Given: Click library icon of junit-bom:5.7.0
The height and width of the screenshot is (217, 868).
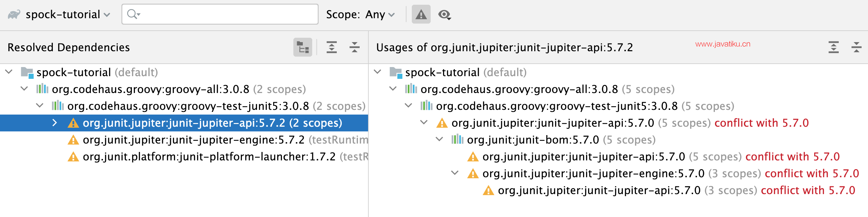Looking at the screenshot, I should [x=457, y=139].
